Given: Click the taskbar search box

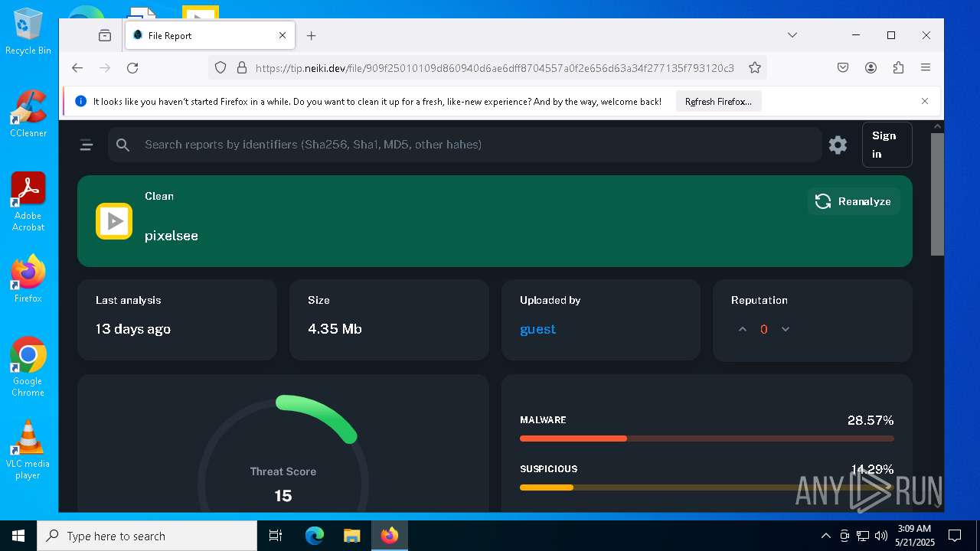Looking at the screenshot, I should (147, 536).
